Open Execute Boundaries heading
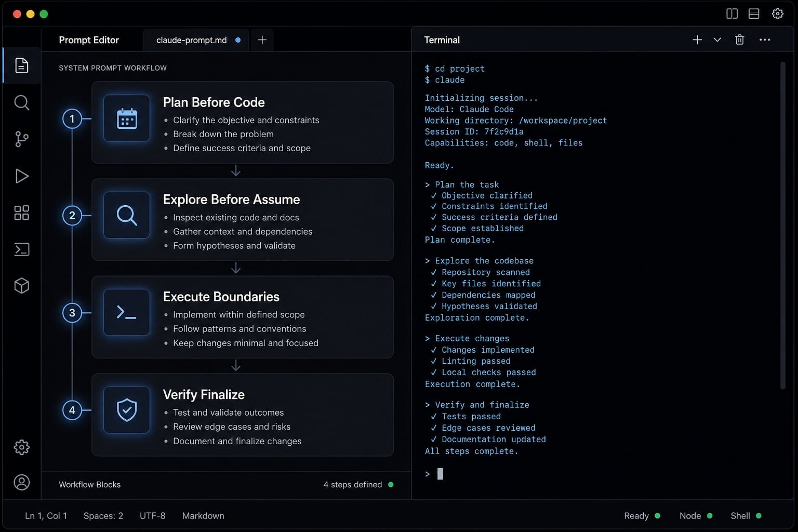 point(221,297)
